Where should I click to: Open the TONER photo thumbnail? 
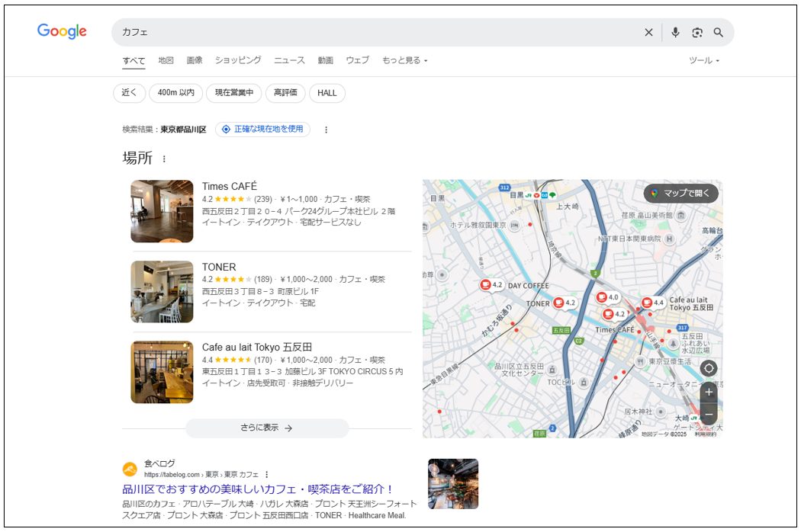162,291
